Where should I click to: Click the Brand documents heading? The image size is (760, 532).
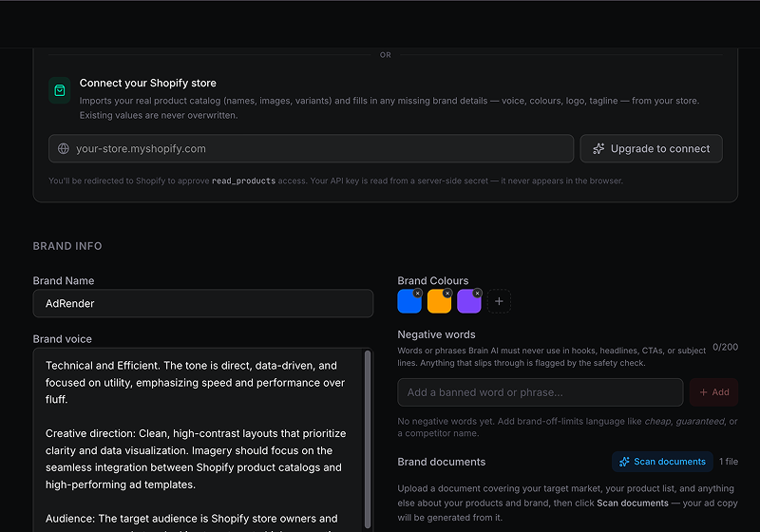pos(441,462)
